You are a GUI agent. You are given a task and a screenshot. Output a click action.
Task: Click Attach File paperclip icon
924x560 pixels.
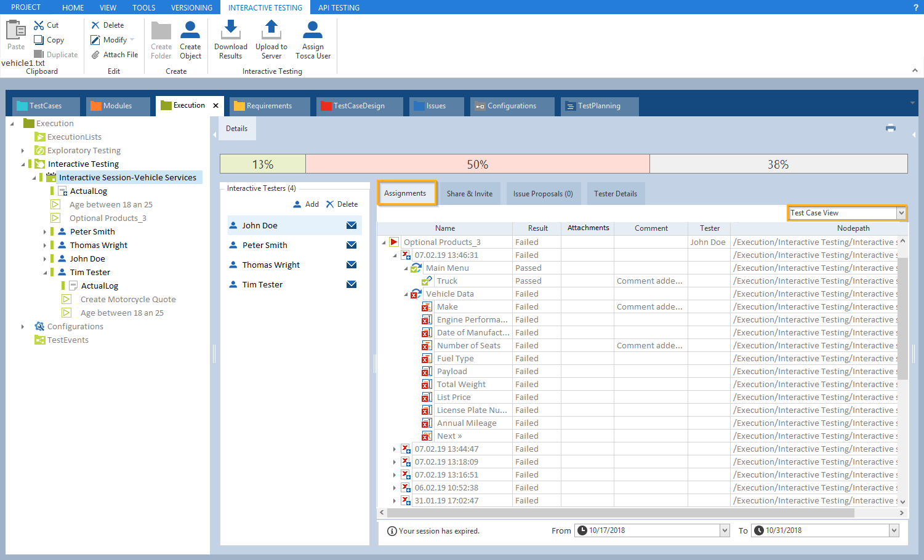[x=95, y=55]
